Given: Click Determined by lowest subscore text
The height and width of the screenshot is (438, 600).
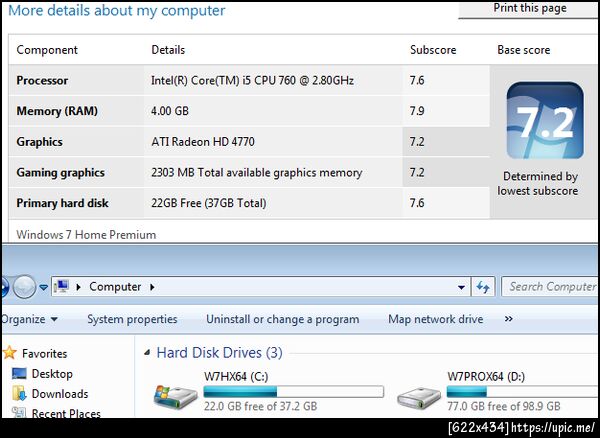Looking at the screenshot, I should click(x=538, y=183).
